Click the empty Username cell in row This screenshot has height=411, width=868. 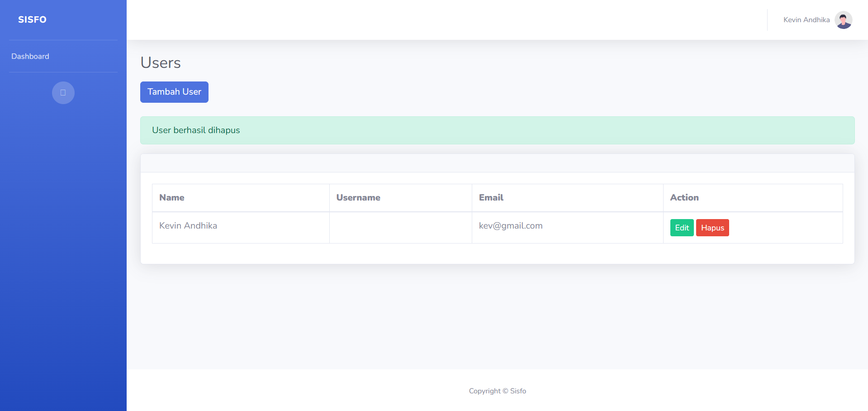click(400, 228)
